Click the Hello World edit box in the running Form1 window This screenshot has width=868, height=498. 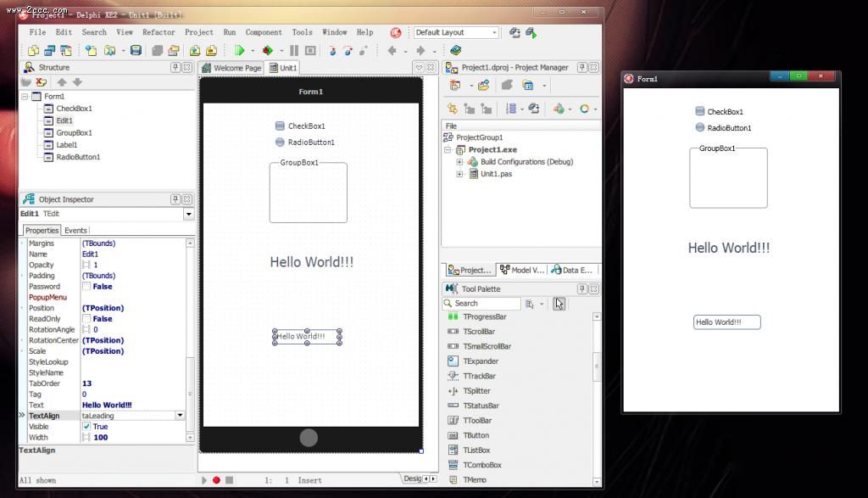tap(726, 322)
